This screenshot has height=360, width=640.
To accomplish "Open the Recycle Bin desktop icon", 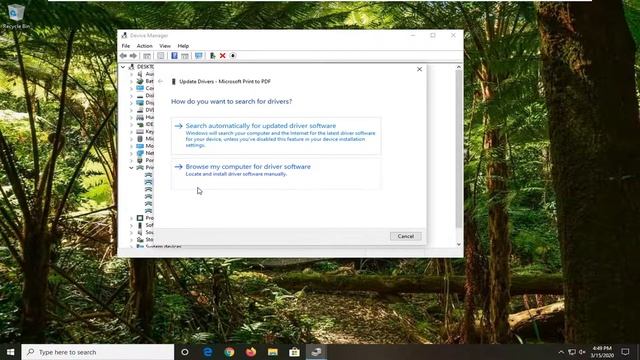I will pos(16,16).
